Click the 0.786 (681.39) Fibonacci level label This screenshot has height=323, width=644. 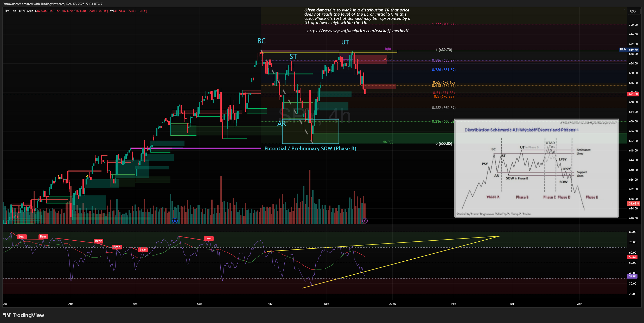(x=444, y=70)
